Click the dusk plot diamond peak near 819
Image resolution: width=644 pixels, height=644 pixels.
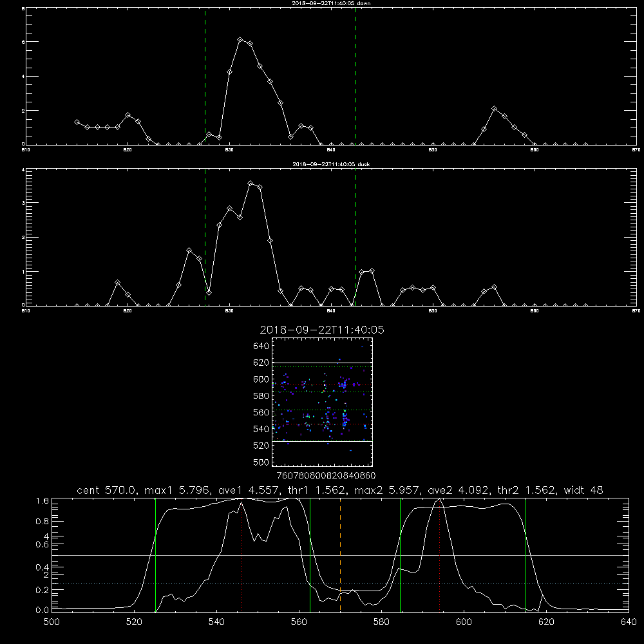tap(117, 283)
